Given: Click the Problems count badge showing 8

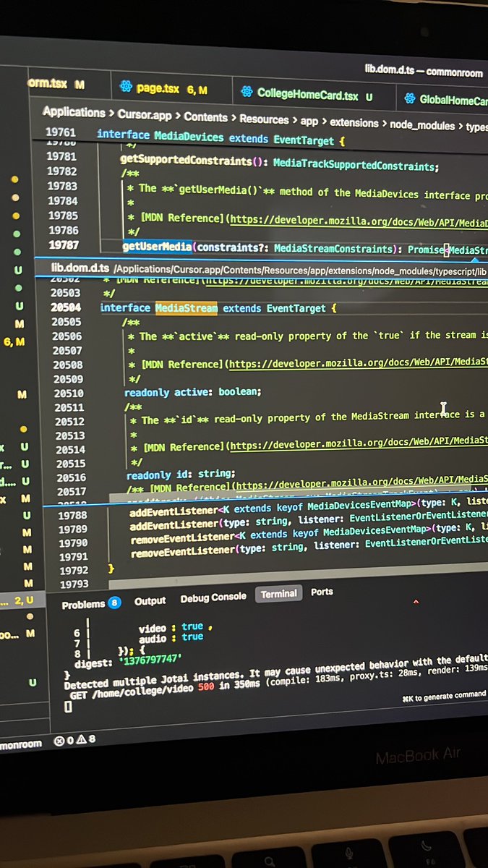Looking at the screenshot, I should pyautogui.click(x=114, y=603).
